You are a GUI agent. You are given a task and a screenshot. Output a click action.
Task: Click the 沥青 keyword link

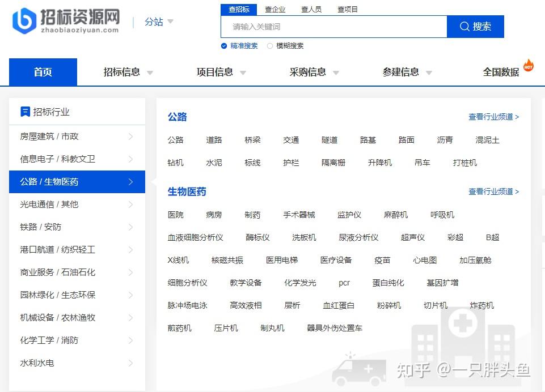pos(445,140)
